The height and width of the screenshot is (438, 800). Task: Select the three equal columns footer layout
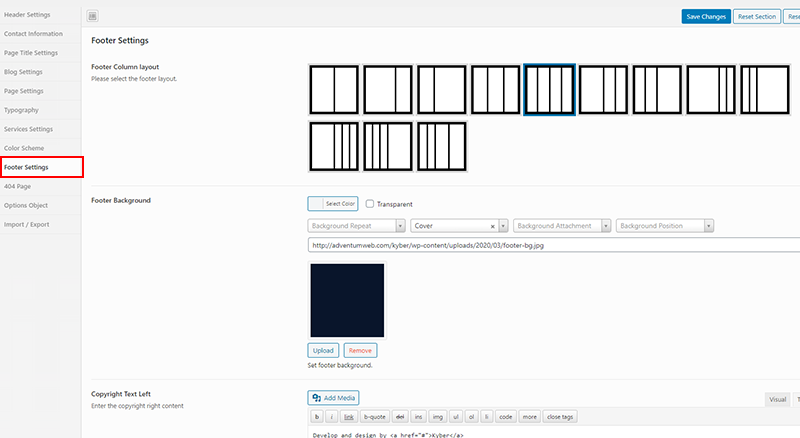(x=496, y=90)
